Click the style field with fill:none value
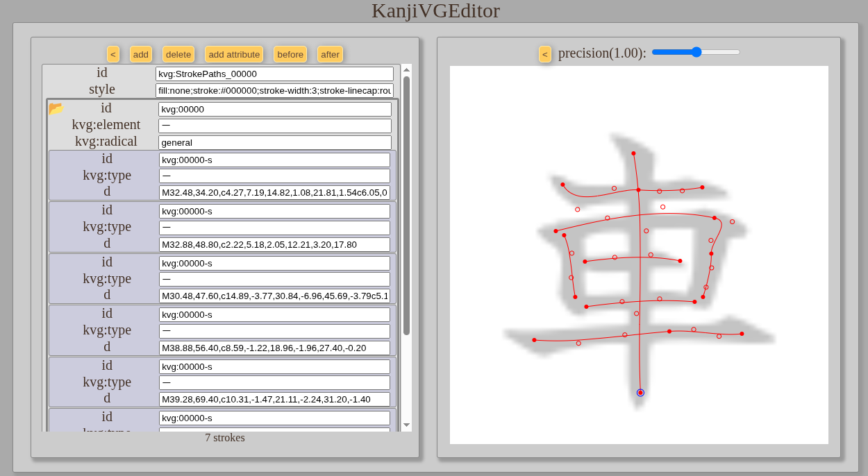The height and width of the screenshot is (476, 868). pos(274,90)
